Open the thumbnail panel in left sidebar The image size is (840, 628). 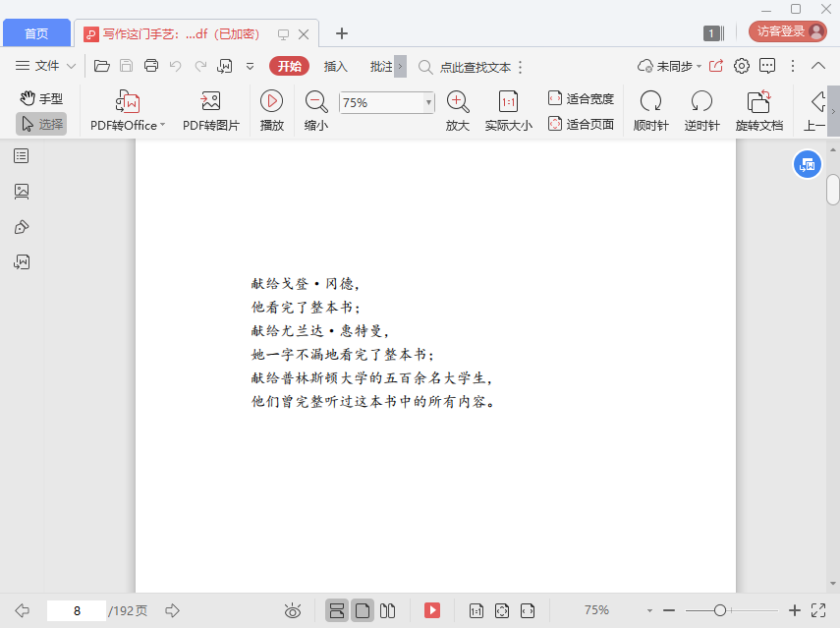point(22,191)
